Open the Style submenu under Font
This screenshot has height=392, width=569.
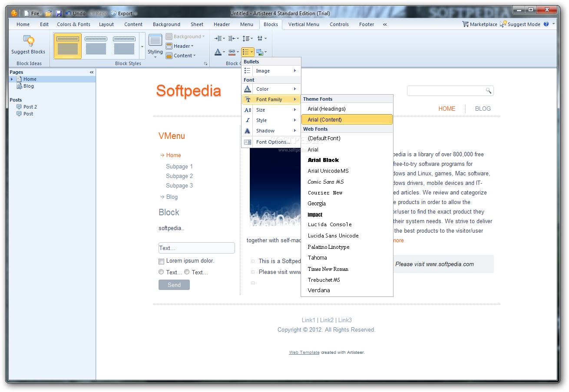tap(271, 120)
